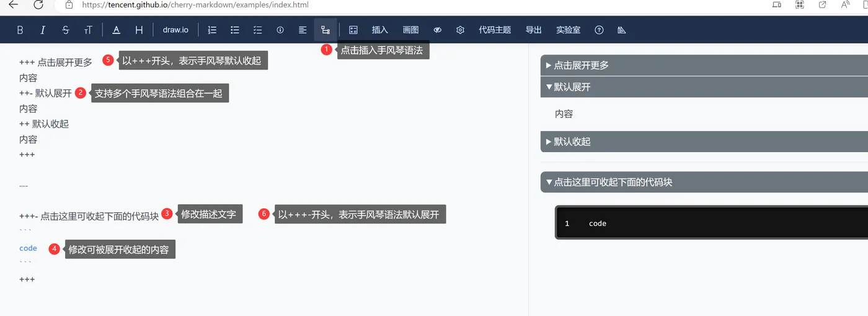Insert an unordered bullet list
The height and width of the screenshot is (316, 868).
point(235,30)
